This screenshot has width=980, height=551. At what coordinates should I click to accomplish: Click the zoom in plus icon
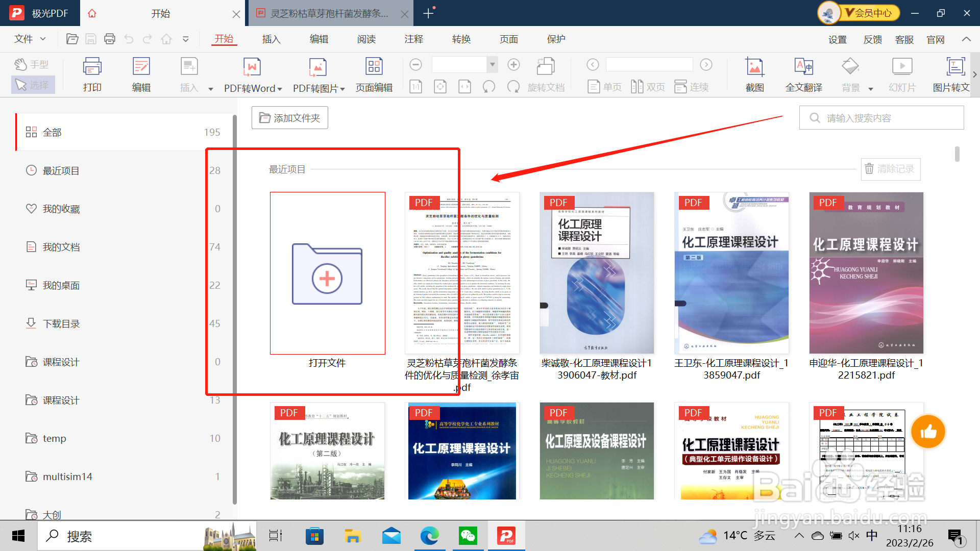[514, 65]
